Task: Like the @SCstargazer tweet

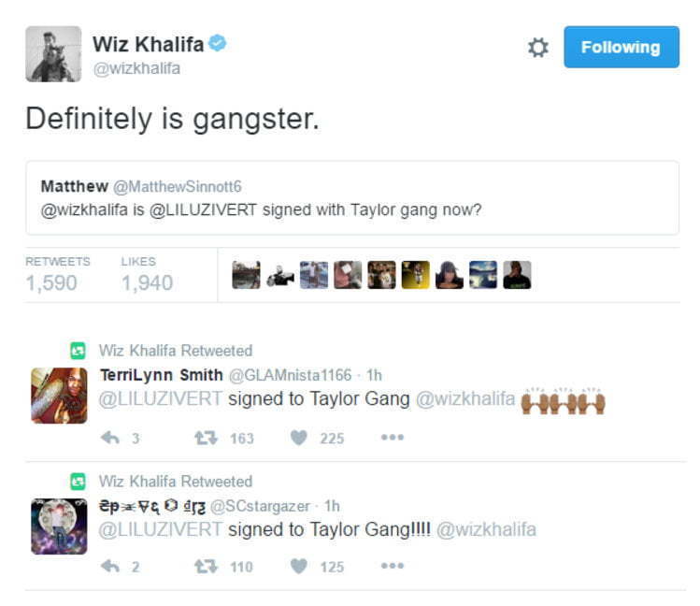Action: 299,567
